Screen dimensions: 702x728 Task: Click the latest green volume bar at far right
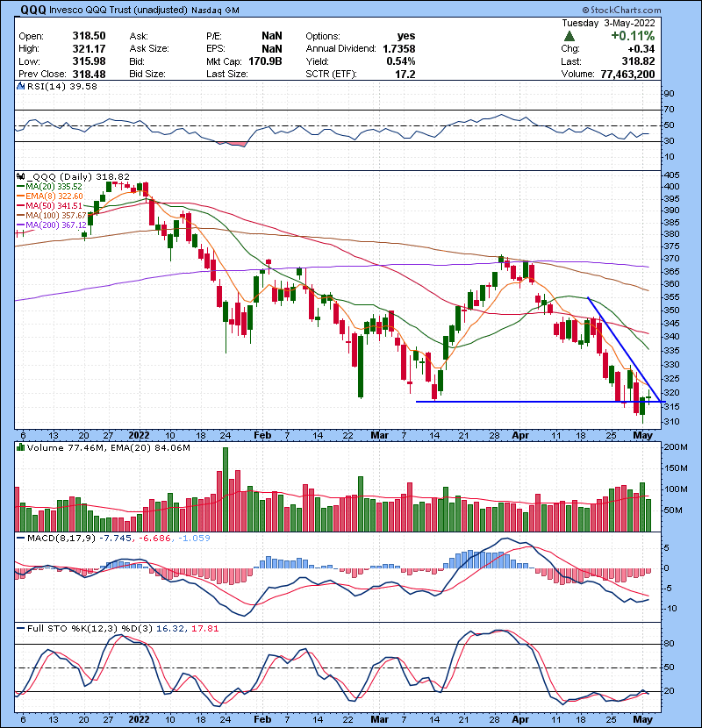pyautogui.click(x=648, y=516)
